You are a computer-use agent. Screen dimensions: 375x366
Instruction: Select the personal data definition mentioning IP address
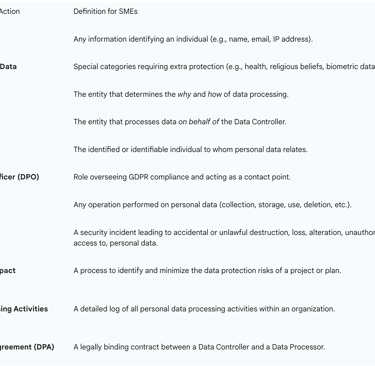[x=193, y=39]
